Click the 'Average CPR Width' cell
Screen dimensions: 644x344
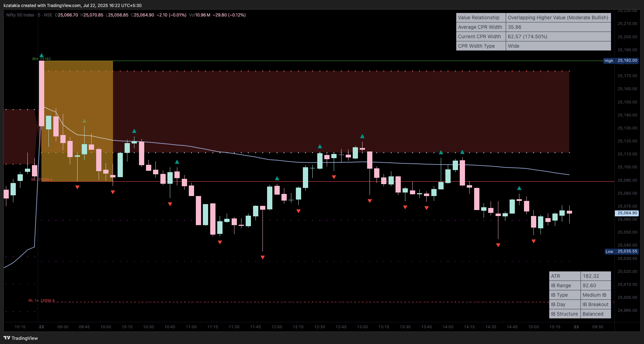pos(481,27)
